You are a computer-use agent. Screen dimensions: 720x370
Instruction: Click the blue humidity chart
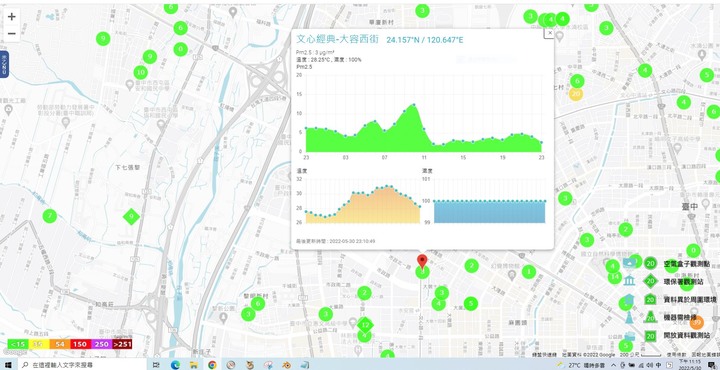[489, 212]
